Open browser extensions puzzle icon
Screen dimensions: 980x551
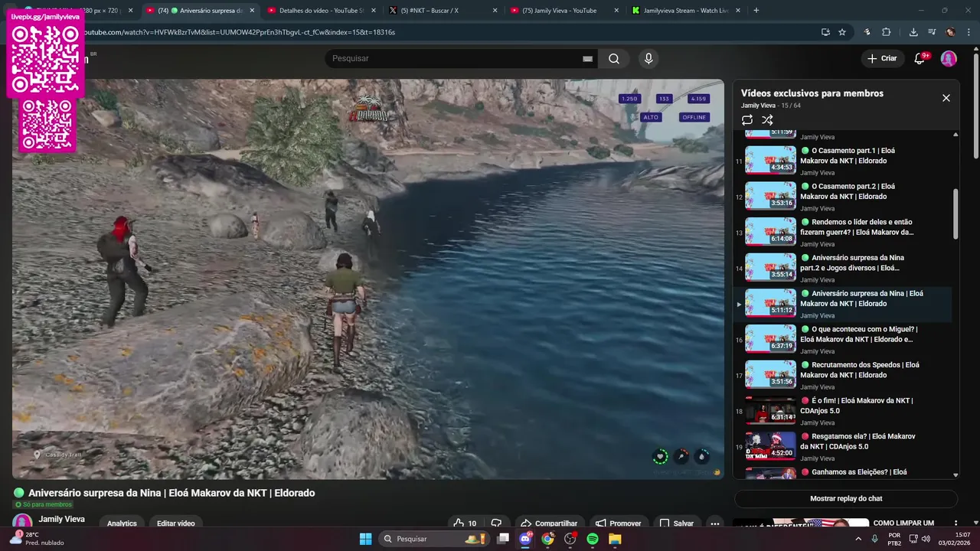point(886,32)
